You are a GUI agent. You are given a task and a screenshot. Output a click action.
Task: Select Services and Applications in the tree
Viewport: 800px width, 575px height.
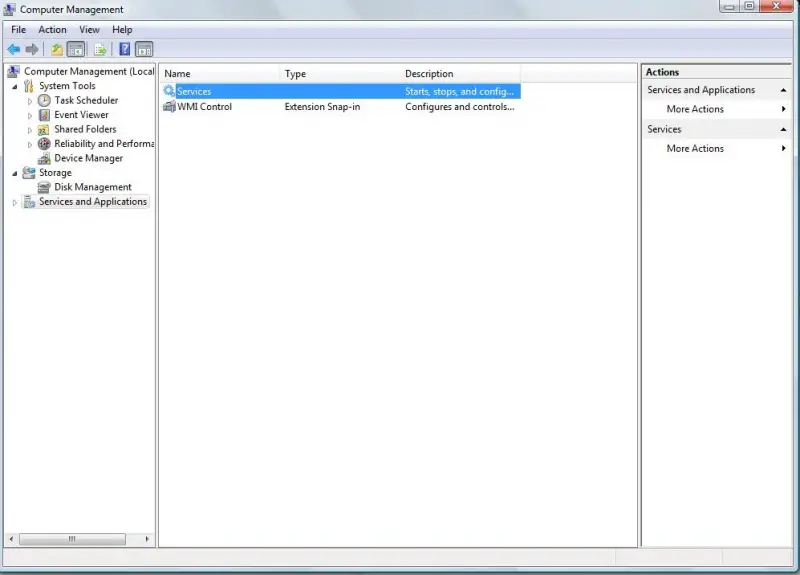click(x=93, y=202)
